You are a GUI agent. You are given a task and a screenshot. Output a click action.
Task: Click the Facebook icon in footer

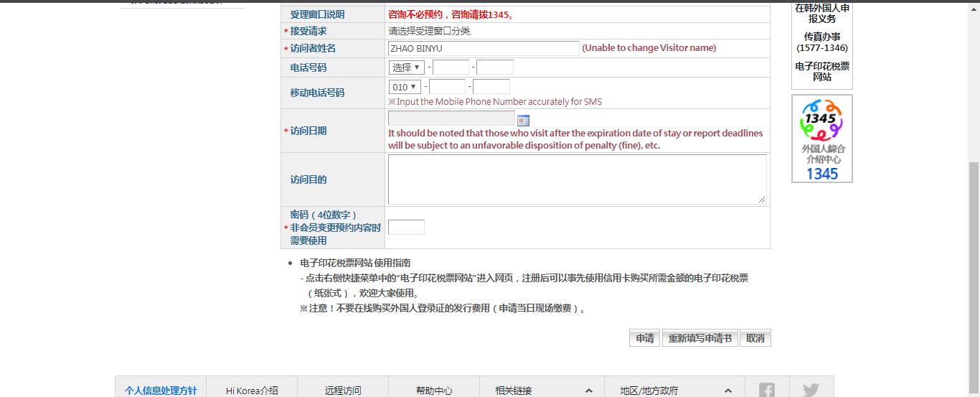[x=767, y=390]
